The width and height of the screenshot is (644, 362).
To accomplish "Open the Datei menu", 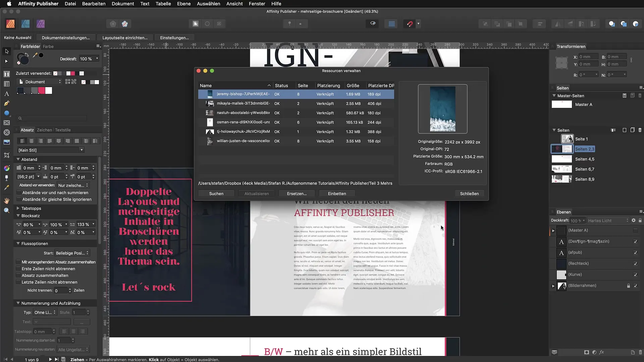I will pos(70,4).
